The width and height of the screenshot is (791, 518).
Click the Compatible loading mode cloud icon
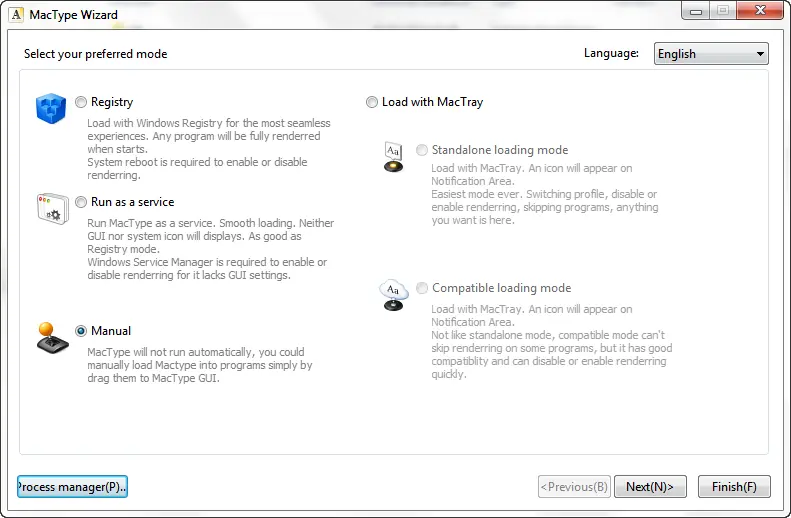tap(393, 295)
